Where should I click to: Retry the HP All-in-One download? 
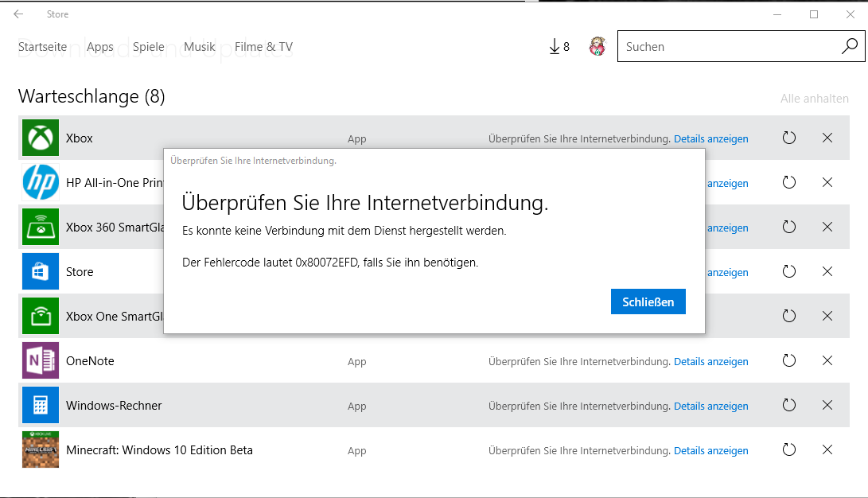[x=789, y=182]
